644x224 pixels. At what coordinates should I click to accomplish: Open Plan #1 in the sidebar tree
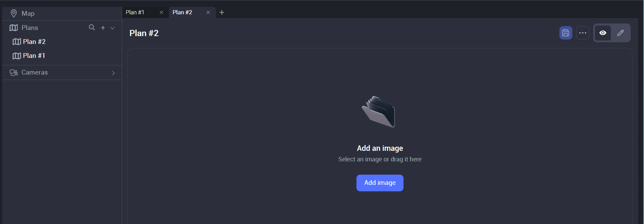(34, 56)
